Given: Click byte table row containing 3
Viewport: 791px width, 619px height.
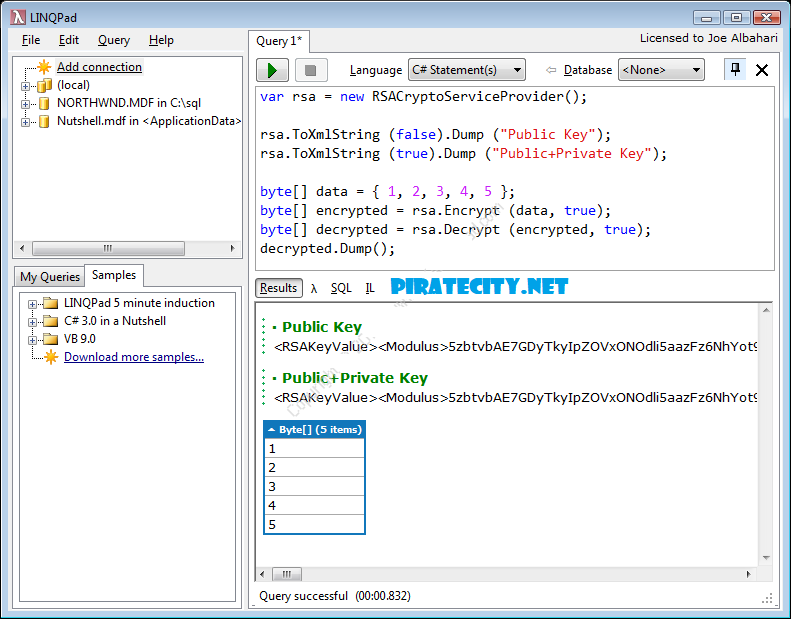Looking at the screenshot, I should [x=314, y=486].
